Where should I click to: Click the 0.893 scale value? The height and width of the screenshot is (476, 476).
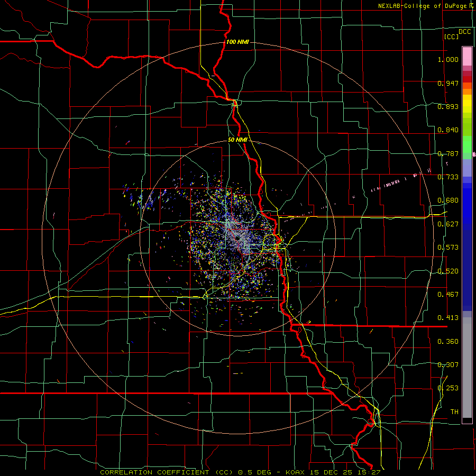coord(448,106)
